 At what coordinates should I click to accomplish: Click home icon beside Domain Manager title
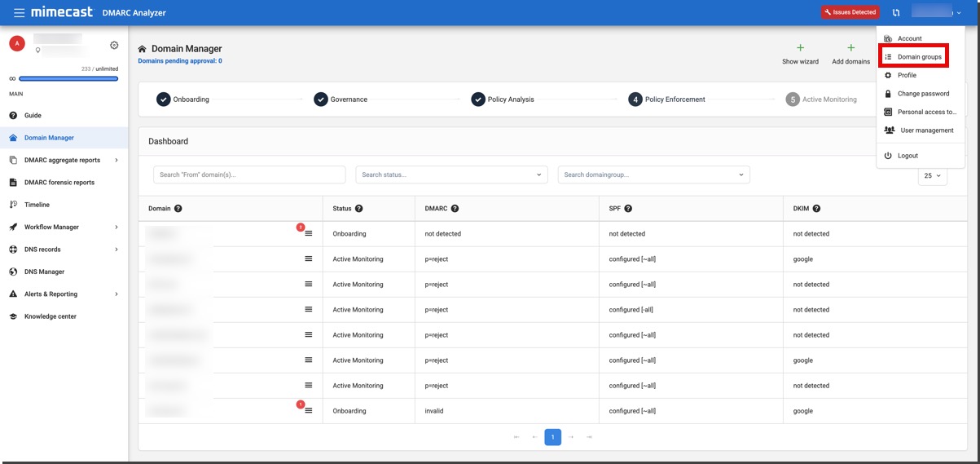coord(143,49)
